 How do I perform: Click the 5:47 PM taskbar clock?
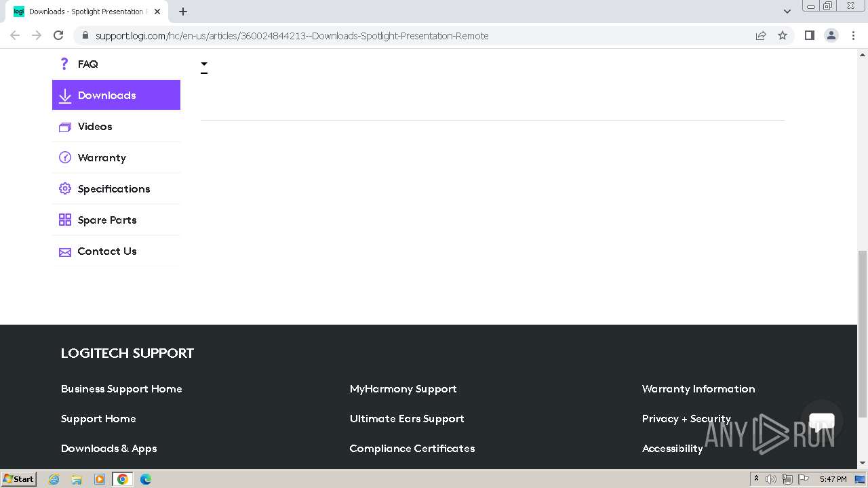tap(833, 479)
